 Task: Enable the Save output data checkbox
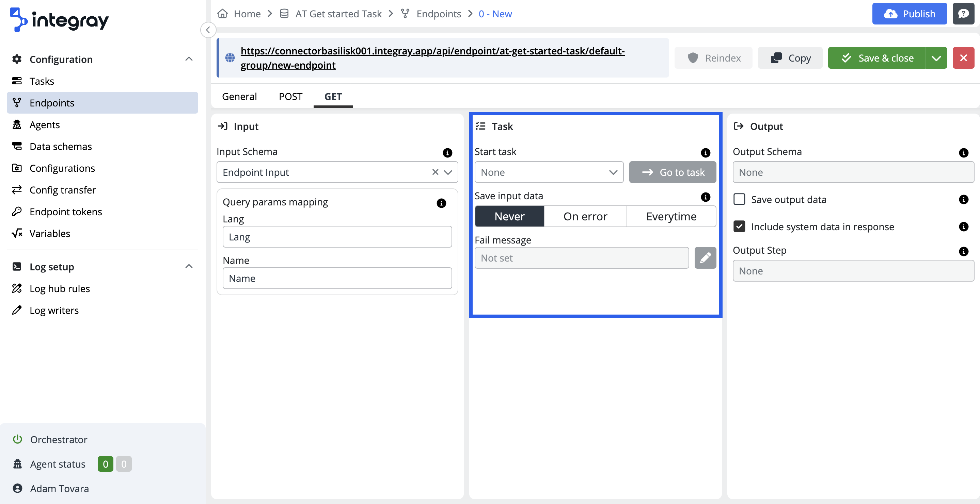[739, 199]
